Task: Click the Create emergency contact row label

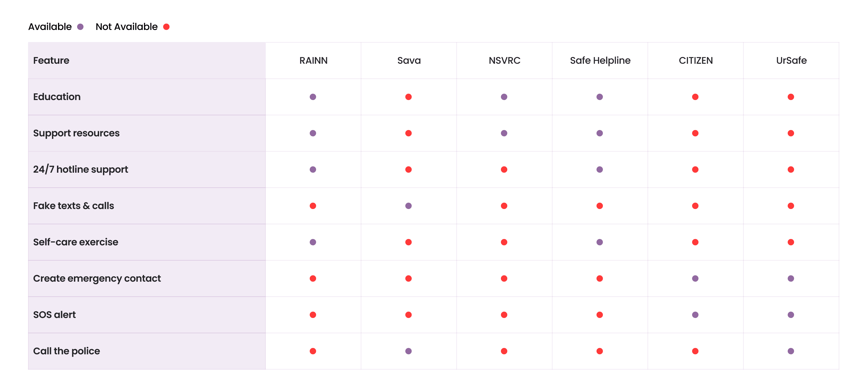Action: tap(97, 278)
